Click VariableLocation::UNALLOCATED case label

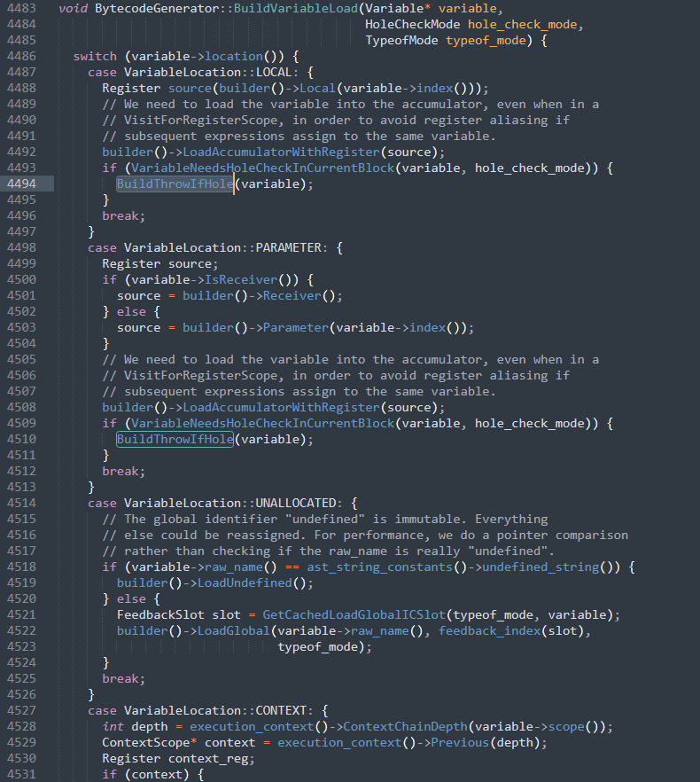click(x=230, y=504)
